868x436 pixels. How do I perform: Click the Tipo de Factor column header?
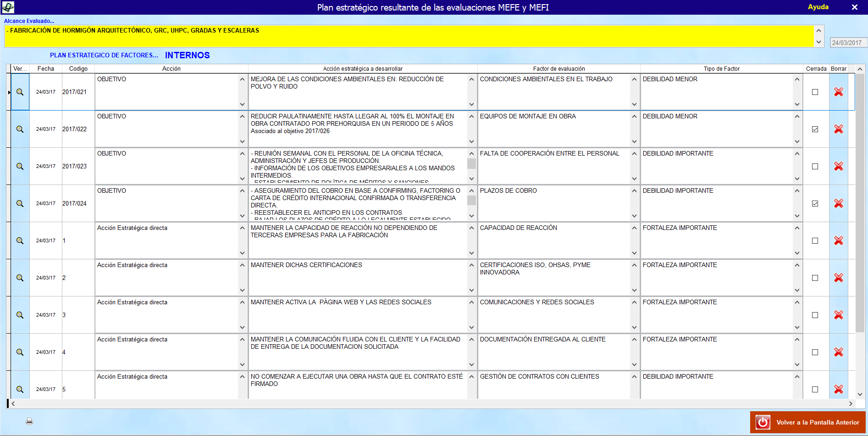click(x=722, y=68)
